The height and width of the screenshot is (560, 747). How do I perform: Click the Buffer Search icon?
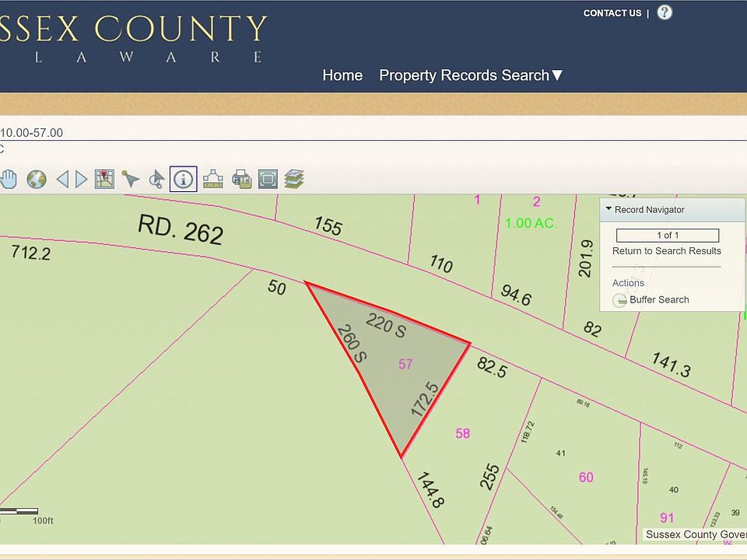click(x=619, y=300)
